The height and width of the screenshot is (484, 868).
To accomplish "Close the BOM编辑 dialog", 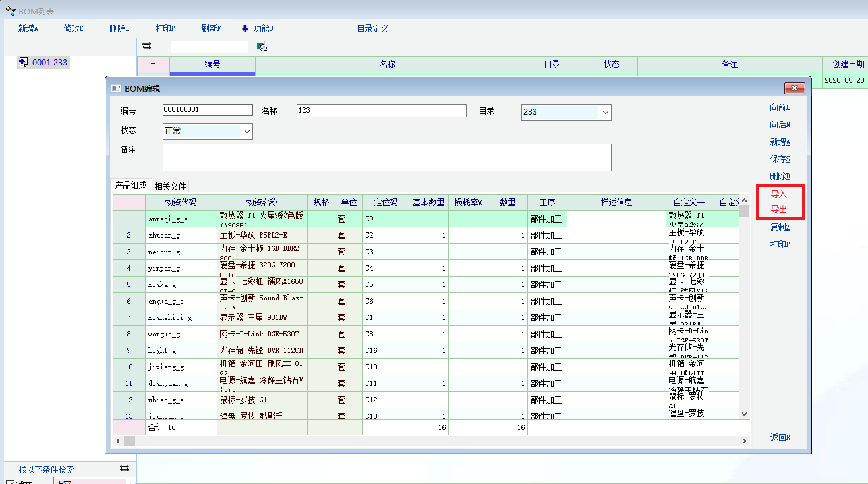I will (794, 88).
